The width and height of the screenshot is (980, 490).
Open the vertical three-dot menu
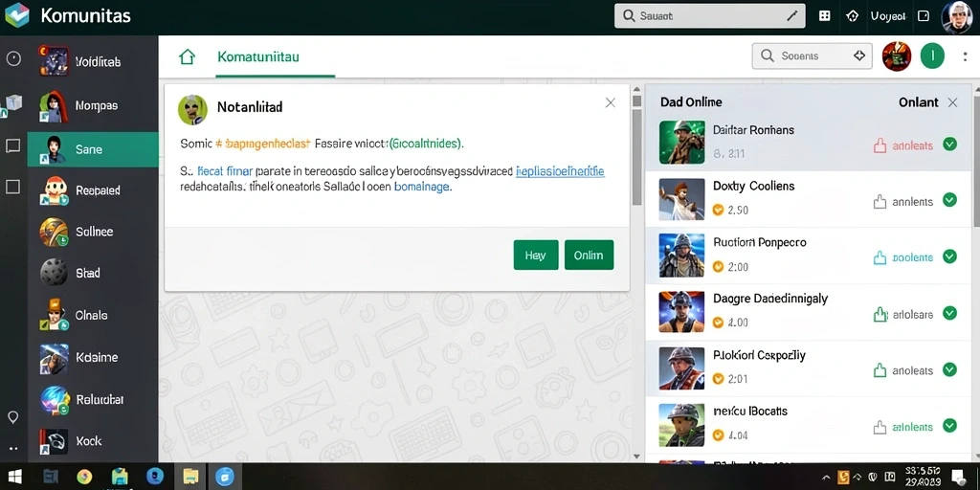965,56
